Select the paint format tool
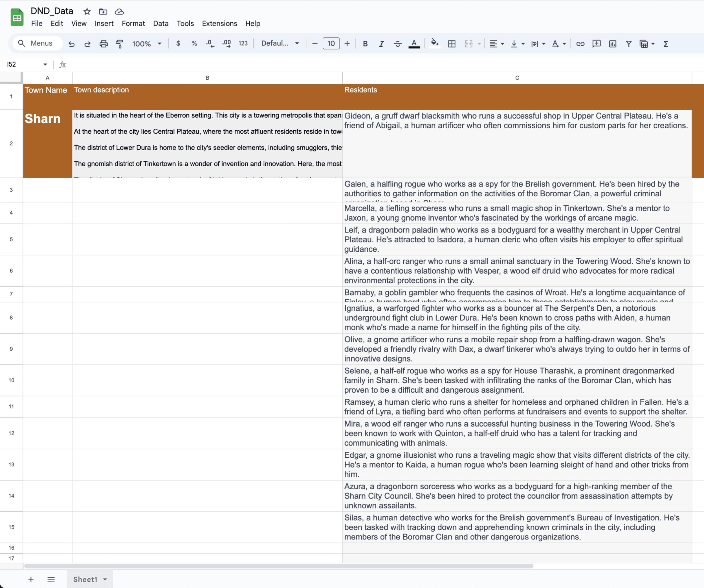This screenshot has width=704, height=588. pos(119,44)
